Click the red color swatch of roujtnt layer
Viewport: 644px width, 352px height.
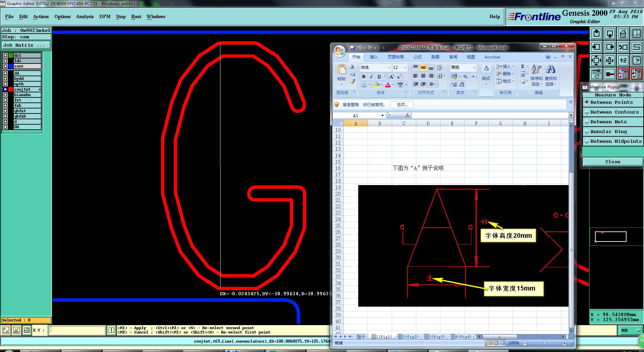pyautogui.click(x=11, y=89)
